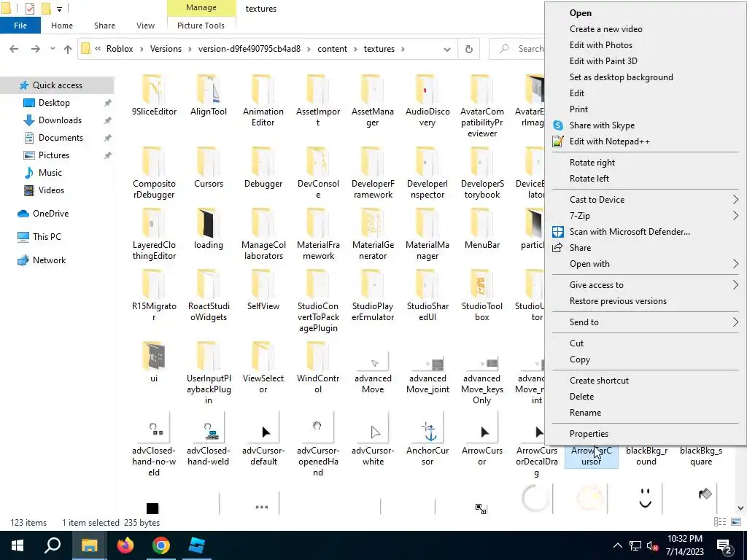The image size is (747, 560).
Task: Switch to the Share ribbon tab
Action: point(104,26)
